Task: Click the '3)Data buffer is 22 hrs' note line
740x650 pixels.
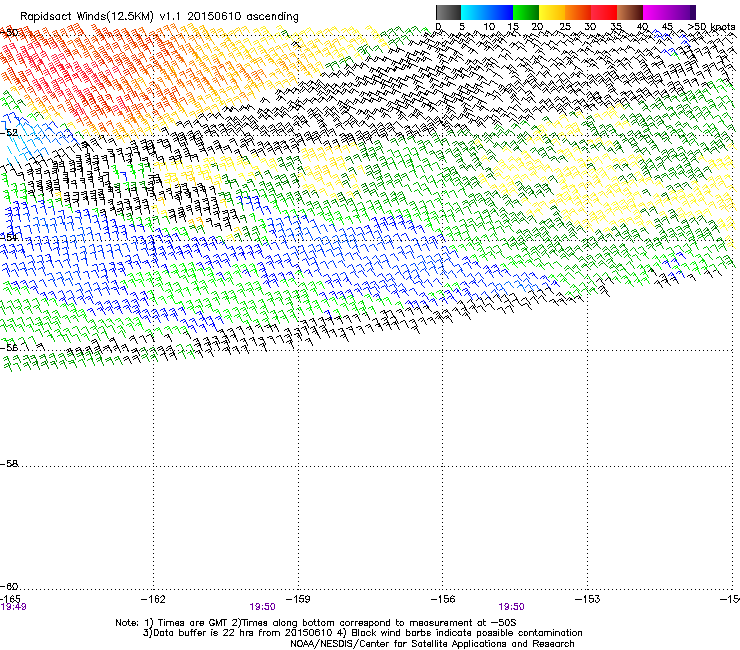Action: (x=362, y=633)
